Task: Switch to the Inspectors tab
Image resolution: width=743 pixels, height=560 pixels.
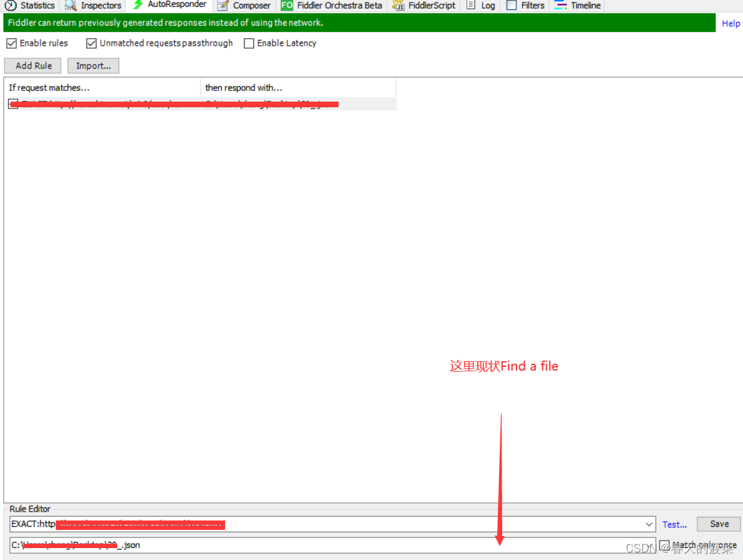Action: 93,6
